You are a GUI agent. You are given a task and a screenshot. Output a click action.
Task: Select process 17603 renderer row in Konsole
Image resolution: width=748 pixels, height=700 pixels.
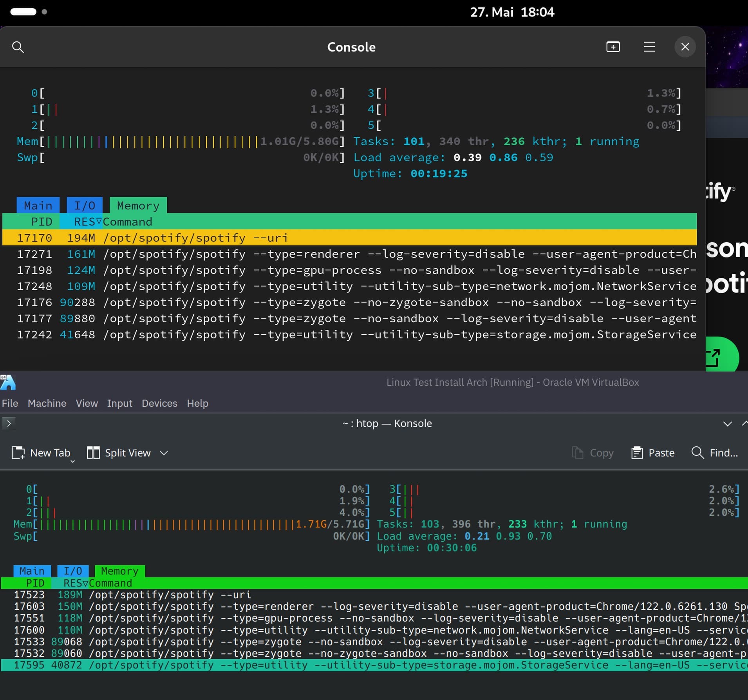tap(374, 606)
